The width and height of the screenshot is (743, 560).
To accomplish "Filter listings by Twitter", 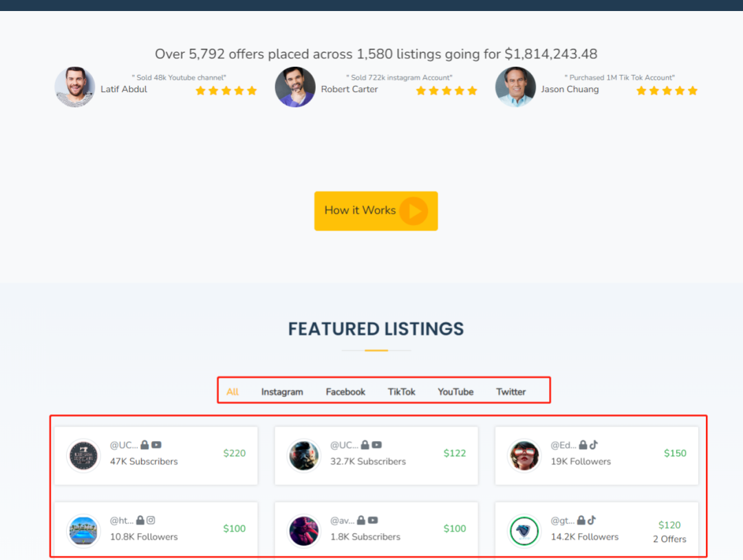I will 511,392.
